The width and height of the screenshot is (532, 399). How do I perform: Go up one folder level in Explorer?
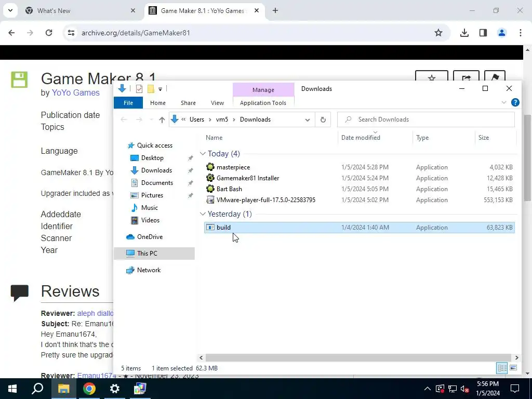(x=162, y=120)
